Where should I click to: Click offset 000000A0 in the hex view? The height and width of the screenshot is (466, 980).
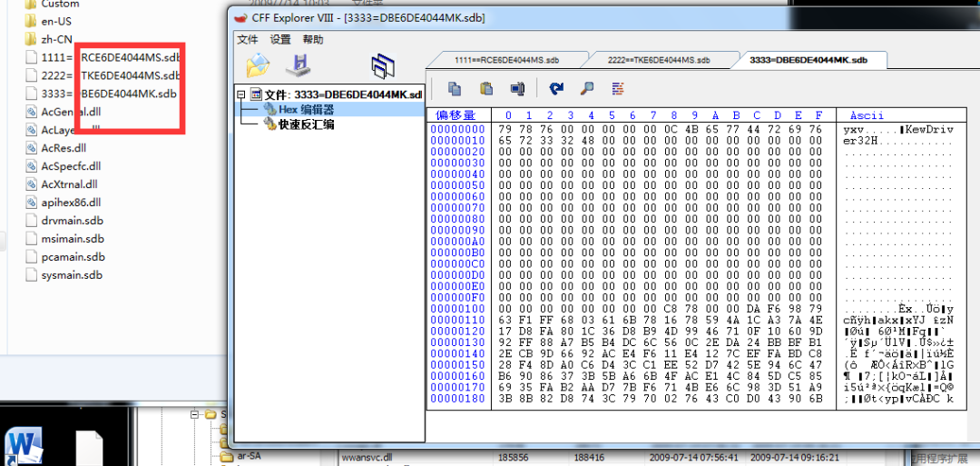pyautogui.click(x=457, y=242)
